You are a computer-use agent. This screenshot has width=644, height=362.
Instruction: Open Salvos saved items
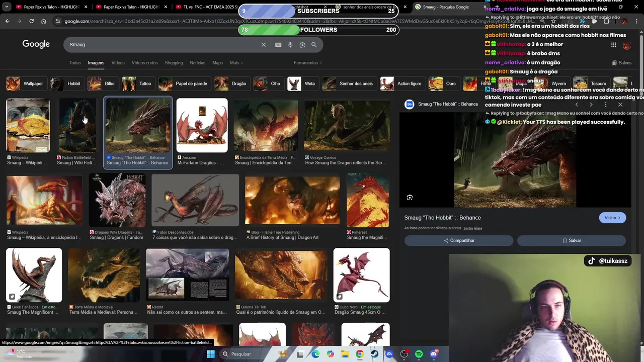point(622,63)
